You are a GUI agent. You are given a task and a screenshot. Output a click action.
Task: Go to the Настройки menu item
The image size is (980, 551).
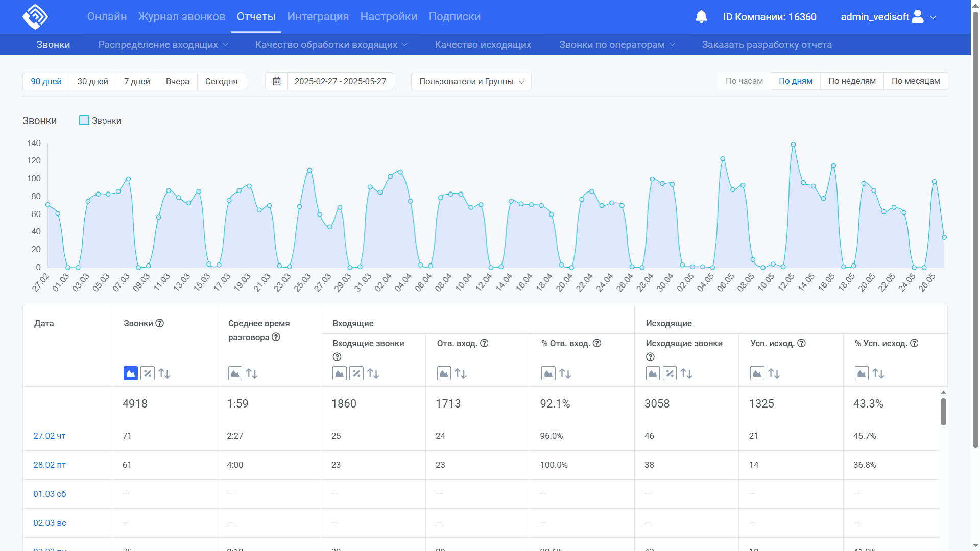pyautogui.click(x=388, y=17)
